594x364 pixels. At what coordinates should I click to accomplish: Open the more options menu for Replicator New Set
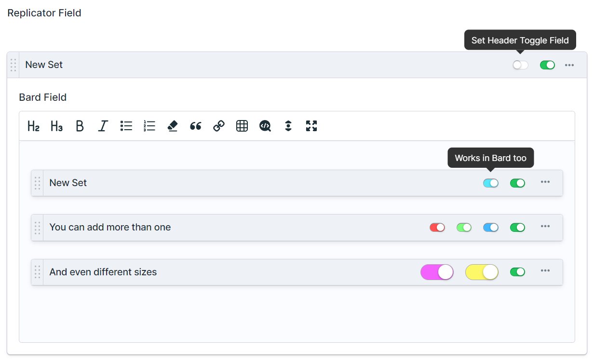[x=569, y=65]
